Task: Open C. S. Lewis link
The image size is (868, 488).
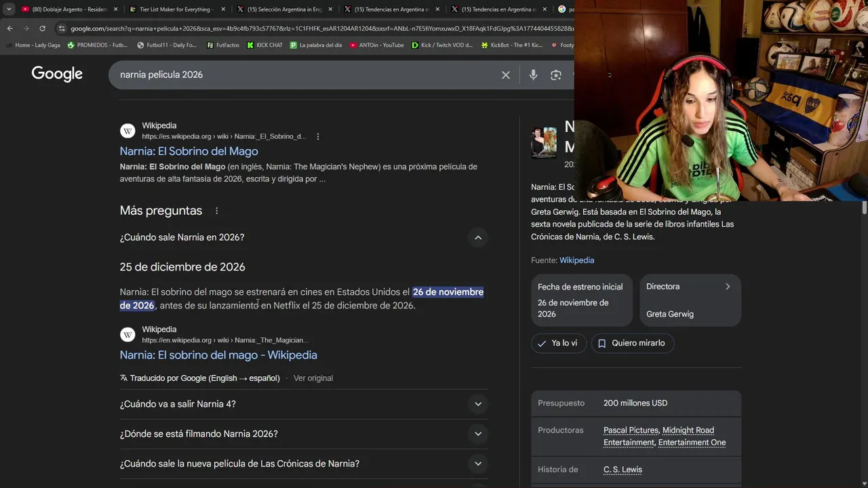Action: pyautogui.click(x=623, y=470)
